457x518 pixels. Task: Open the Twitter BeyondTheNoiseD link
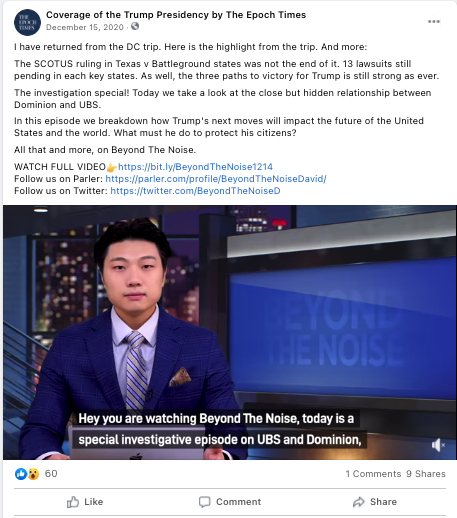coord(195,191)
